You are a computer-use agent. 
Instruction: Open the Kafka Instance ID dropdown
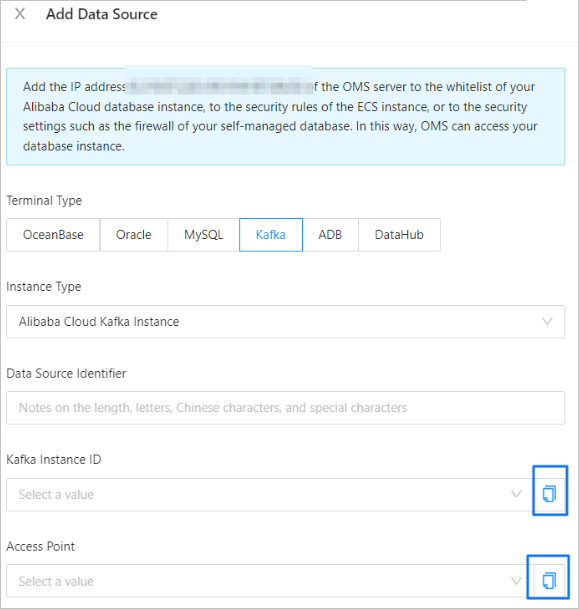[x=270, y=495]
